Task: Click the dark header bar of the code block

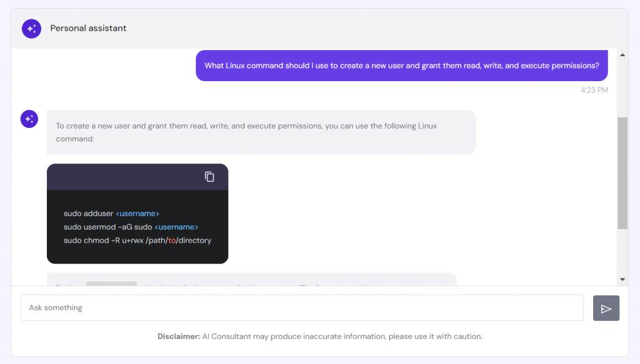Action: point(125,177)
